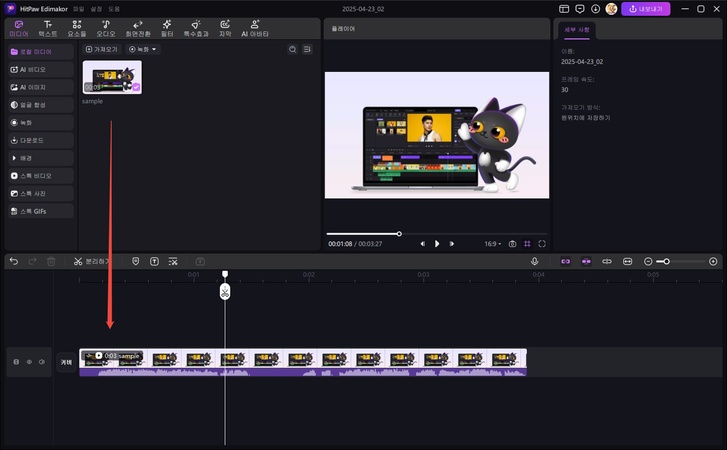Open the feedback message icon

click(580, 9)
